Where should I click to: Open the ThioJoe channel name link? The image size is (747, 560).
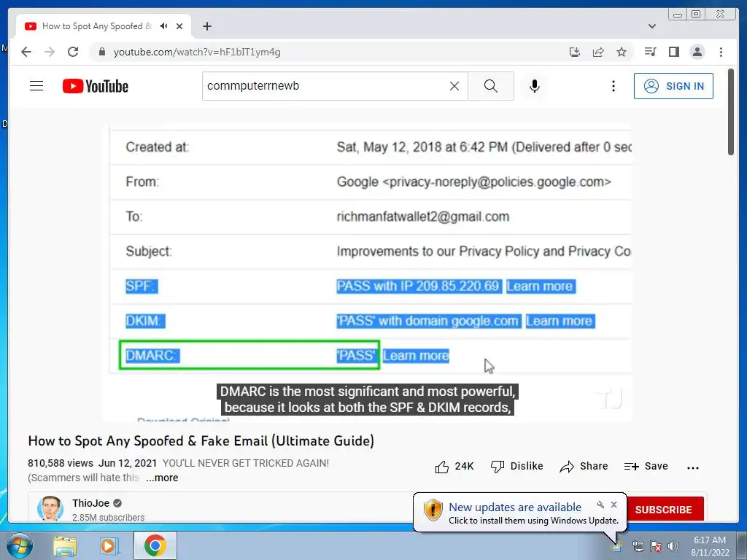[x=91, y=503]
